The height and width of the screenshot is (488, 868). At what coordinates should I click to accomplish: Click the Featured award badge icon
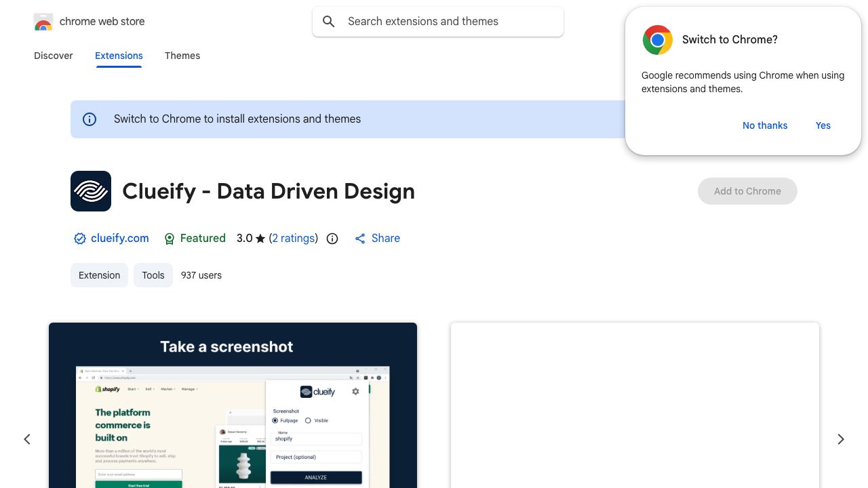pyautogui.click(x=170, y=239)
